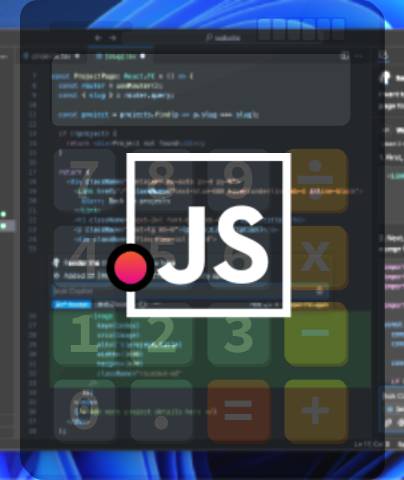Click the calculator 7 key
404x480 pixels.
click(84, 179)
